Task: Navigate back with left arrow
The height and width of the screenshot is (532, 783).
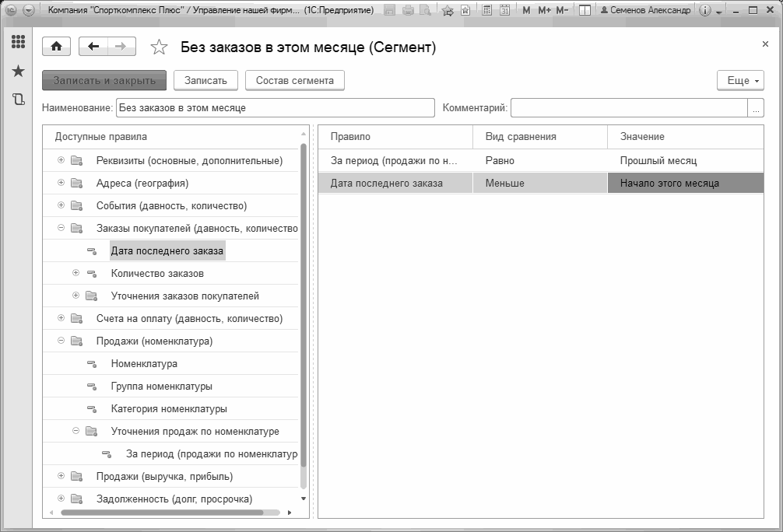Action: pos(93,47)
